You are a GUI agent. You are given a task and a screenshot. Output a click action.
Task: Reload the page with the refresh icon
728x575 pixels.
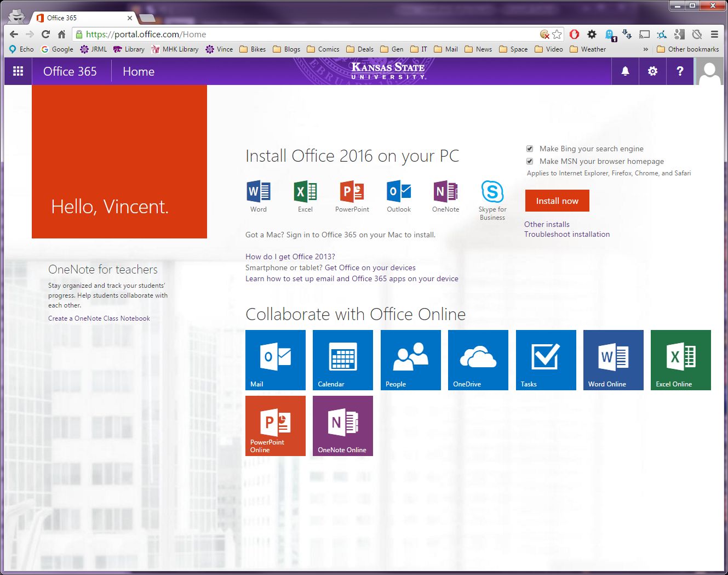click(x=46, y=34)
